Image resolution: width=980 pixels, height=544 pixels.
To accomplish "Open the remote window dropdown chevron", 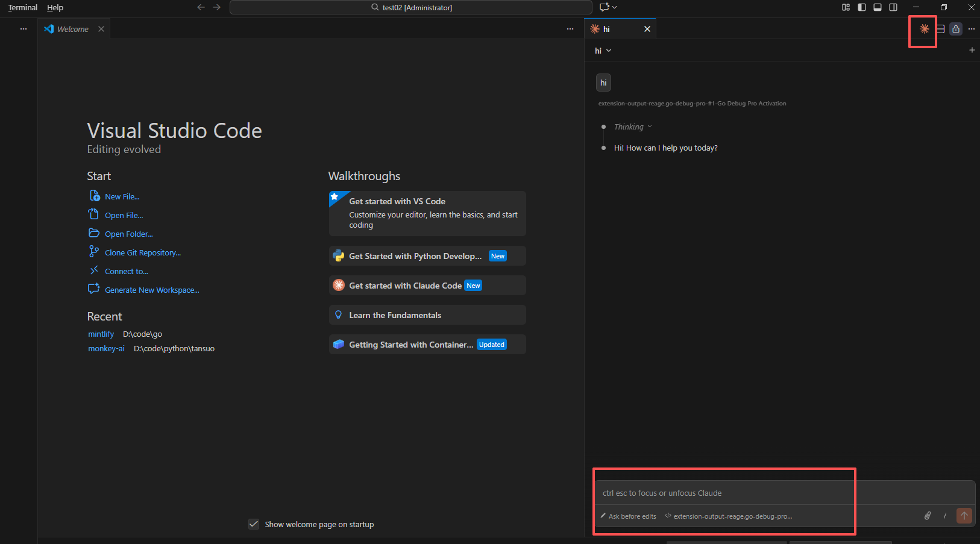I will (x=614, y=7).
